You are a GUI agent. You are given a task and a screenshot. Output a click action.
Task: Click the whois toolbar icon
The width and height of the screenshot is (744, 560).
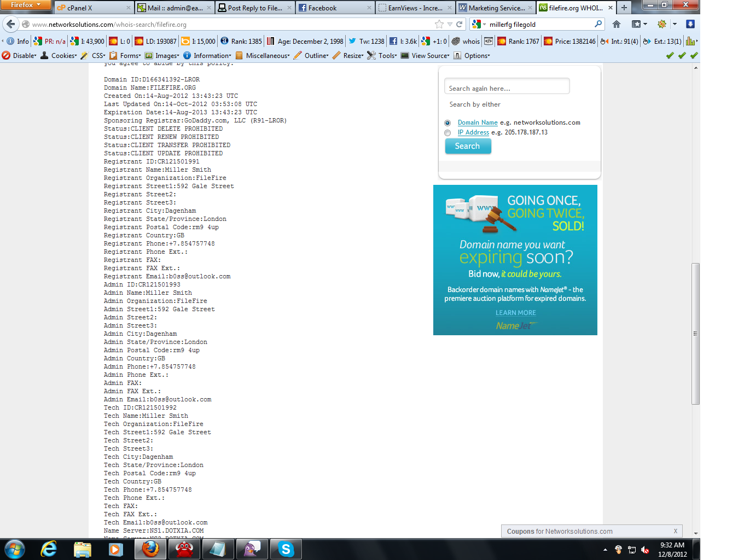click(x=466, y=41)
